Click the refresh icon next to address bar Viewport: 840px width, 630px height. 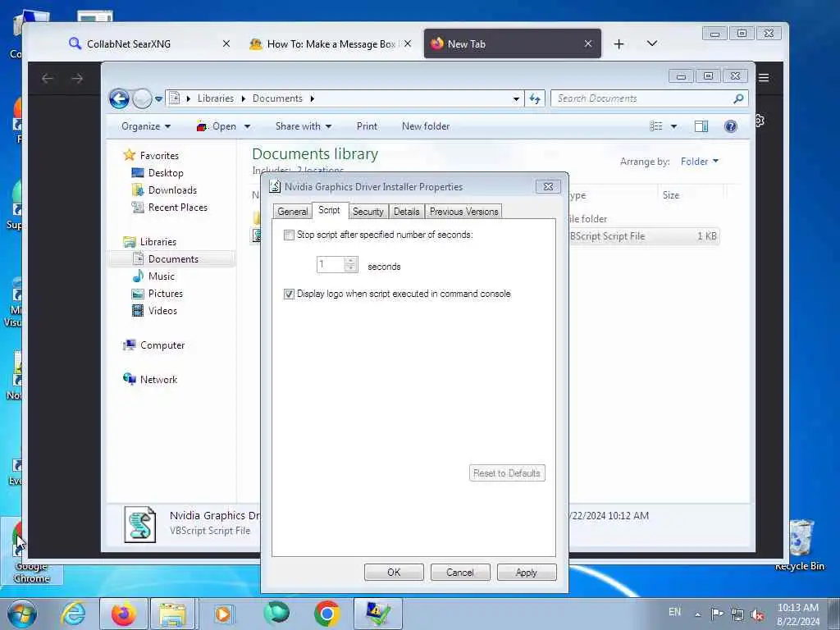point(535,98)
